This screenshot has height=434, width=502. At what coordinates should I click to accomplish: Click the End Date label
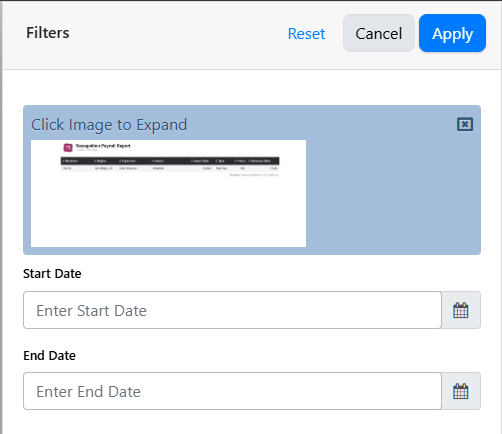(x=49, y=355)
